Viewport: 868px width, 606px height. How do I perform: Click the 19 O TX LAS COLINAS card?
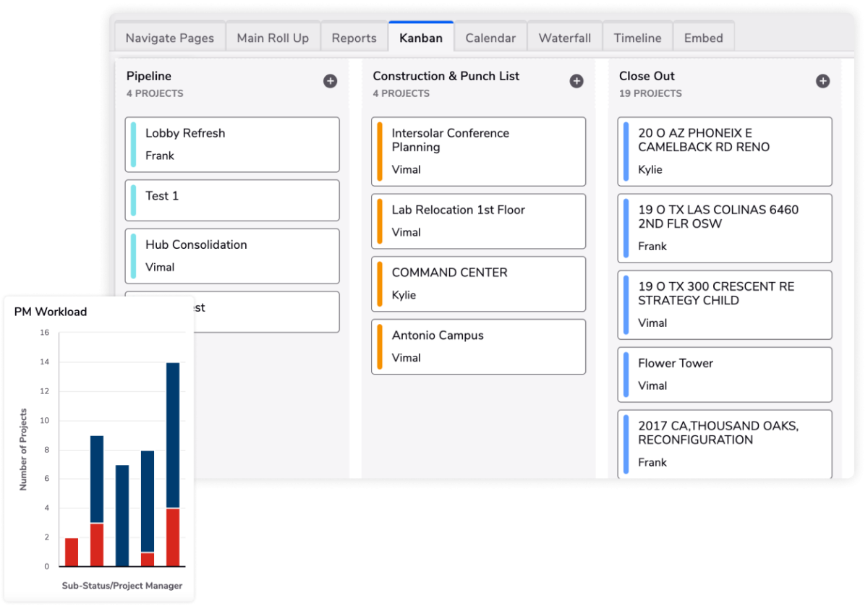(x=724, y=228)
